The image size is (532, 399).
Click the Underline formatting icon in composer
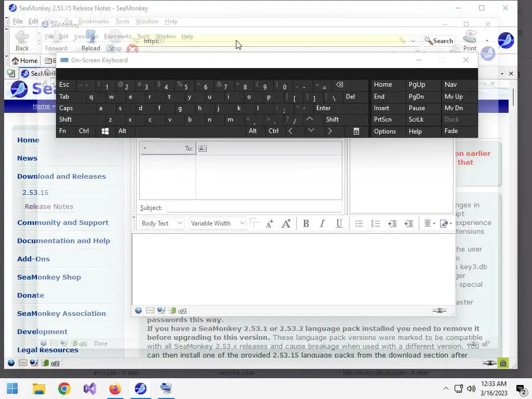click(339, 223)
